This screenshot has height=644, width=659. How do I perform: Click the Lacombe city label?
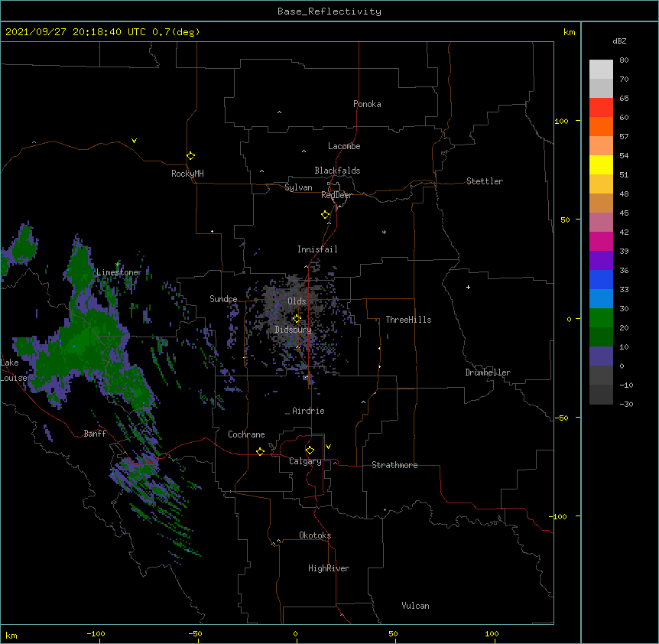tap(344, 146)
